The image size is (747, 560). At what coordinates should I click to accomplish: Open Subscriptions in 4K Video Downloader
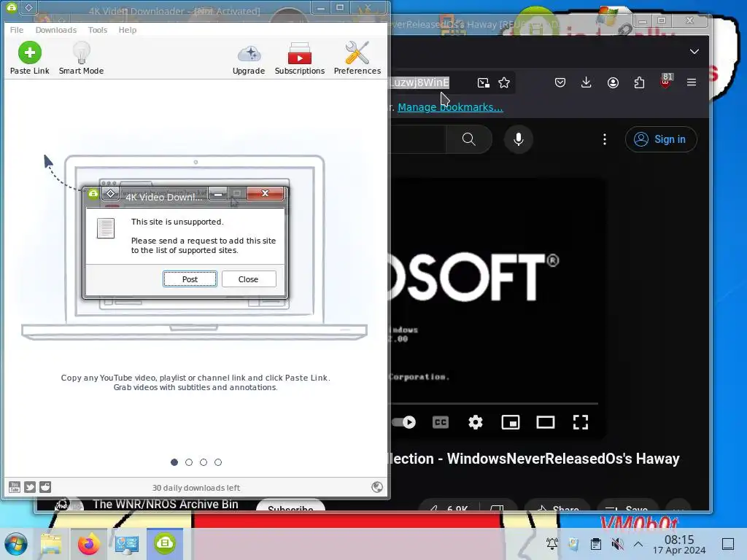point(300,53)
